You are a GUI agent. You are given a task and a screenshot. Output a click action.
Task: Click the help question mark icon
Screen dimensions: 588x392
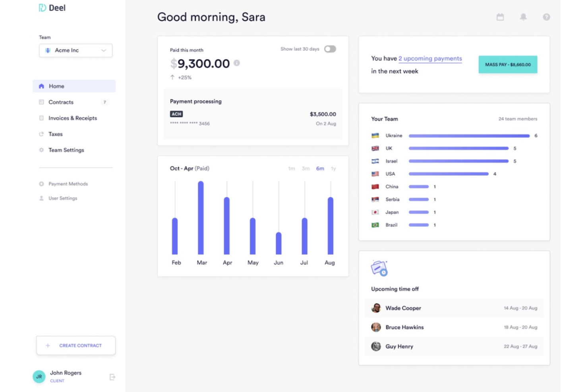point(546,17)
